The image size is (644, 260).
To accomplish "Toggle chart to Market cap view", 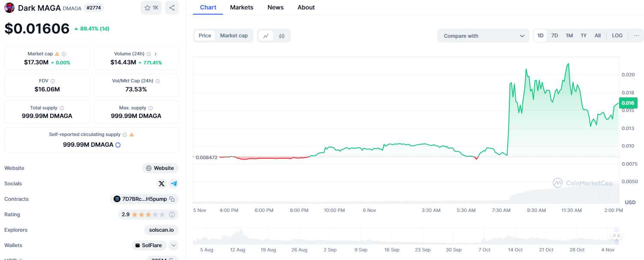I will pos(234,36).
